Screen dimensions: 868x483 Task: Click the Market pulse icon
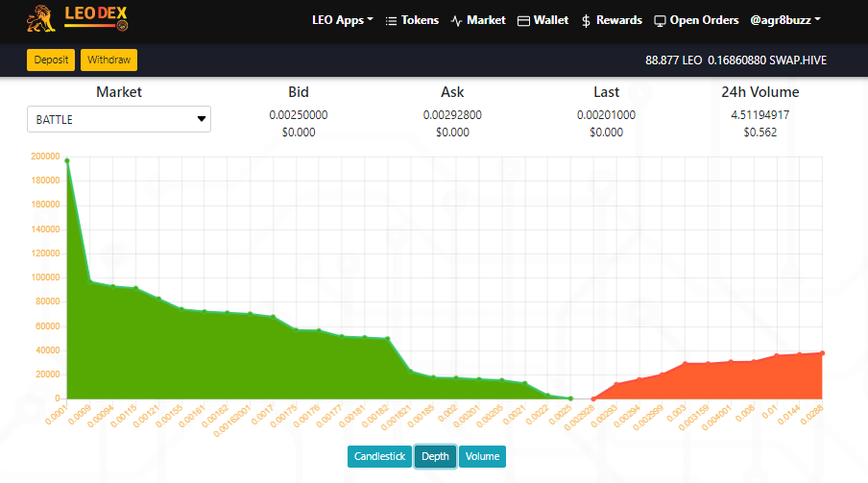[x=456, y=21]
